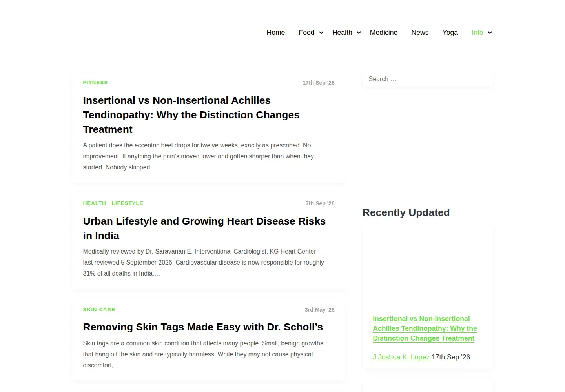Open the Health menu item
This screenshot has height=392, width=565.
click(342, 33)
